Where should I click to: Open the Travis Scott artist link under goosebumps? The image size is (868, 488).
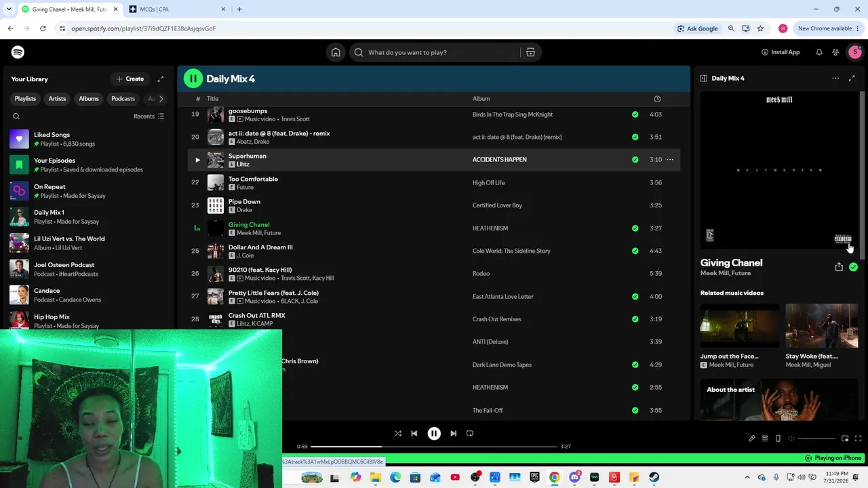tap(295, 119)
